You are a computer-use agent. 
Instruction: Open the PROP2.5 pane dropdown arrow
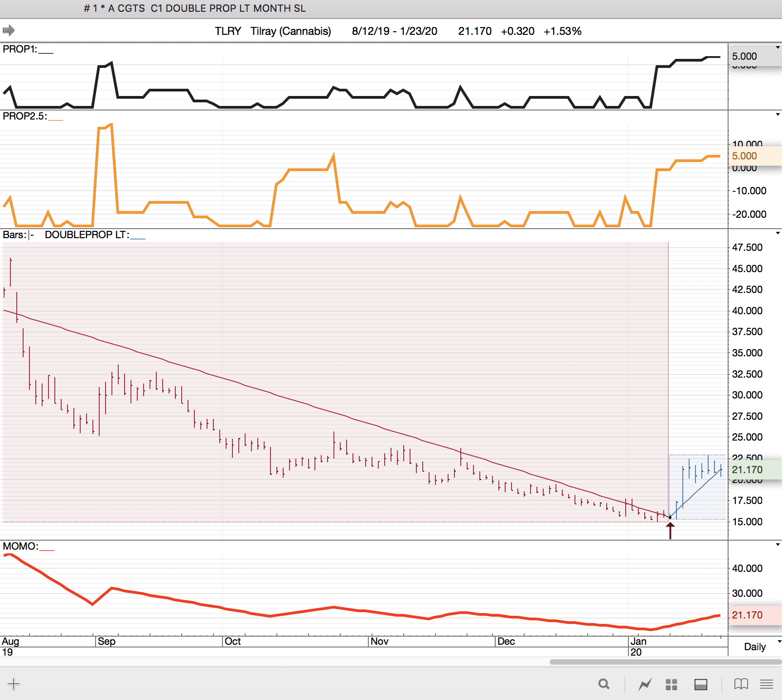pyautogui.click(x=777, y=115)
